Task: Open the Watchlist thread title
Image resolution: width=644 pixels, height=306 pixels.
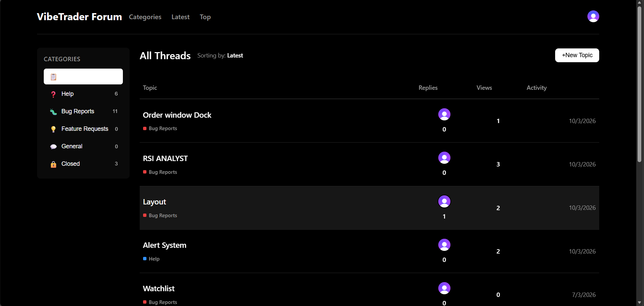Action: coord(159,289)
